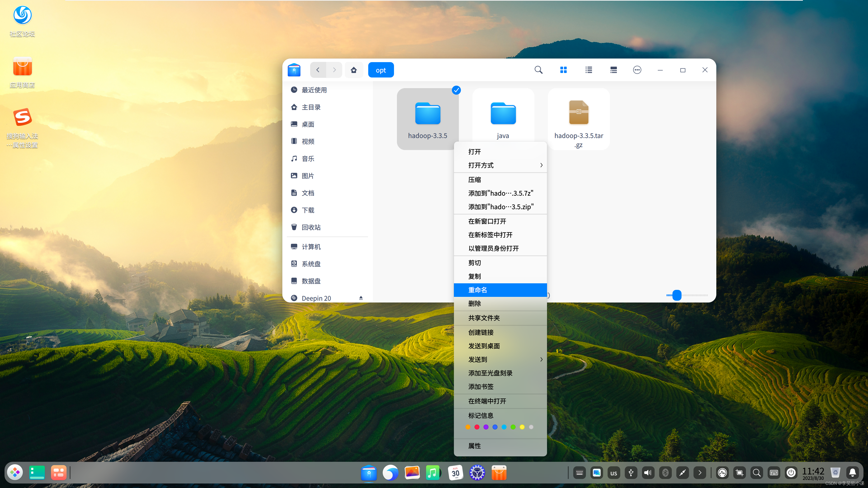The image size is (868, 488).
Task: Click the search icon in file manager toolbar
Action: click(x=538, y=70)
